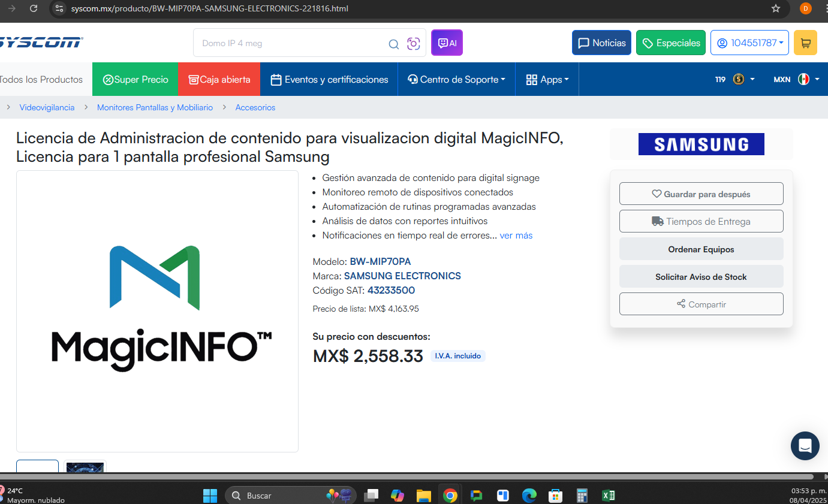Screen dimensions: 828x504
Task: Go to Videovigilancia breadcrumb
Action: point(47,107)
